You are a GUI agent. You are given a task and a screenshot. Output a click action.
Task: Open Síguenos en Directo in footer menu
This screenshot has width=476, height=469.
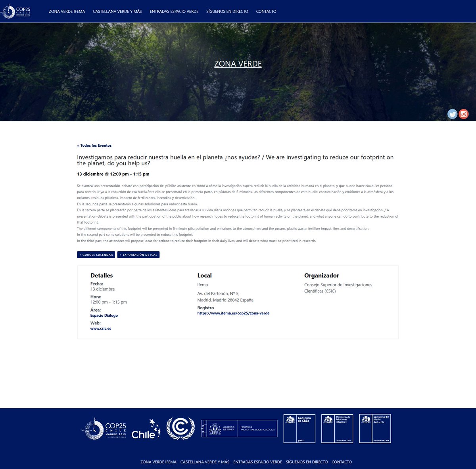click(x=307, y=462)
